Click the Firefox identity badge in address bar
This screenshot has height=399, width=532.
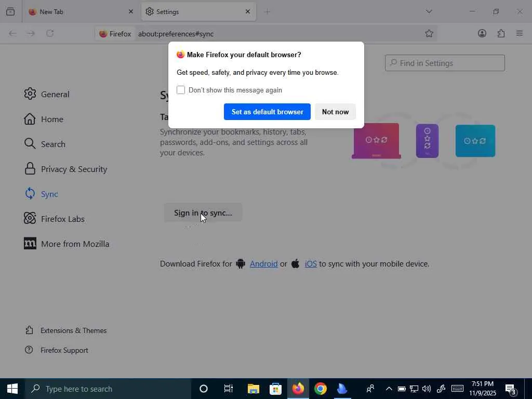(x=115, y=34)
